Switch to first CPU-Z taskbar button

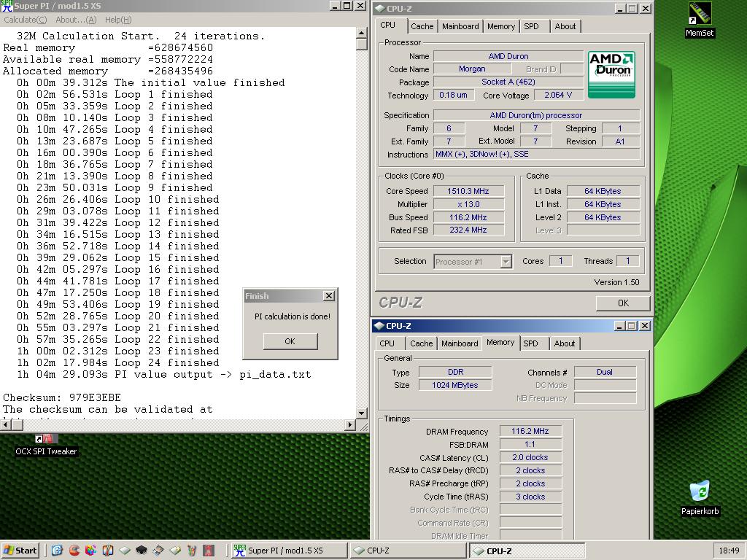tap(409, 551)
